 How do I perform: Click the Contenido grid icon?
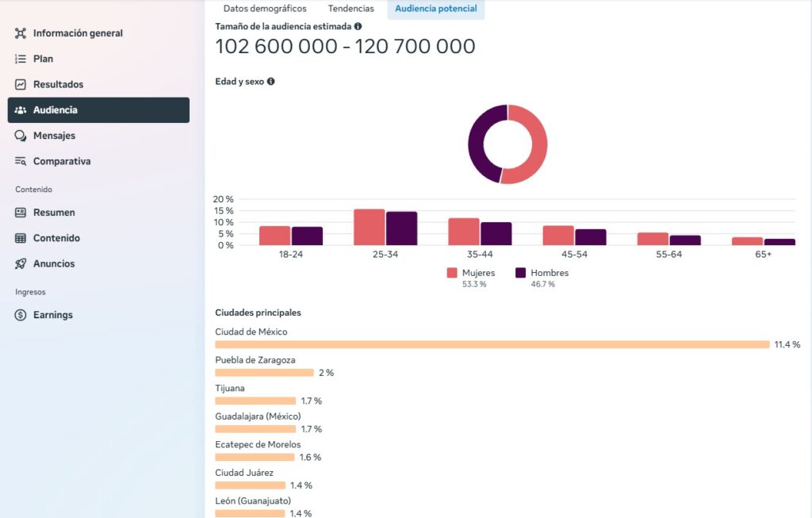pyautogui.click(x=21, y=238)
